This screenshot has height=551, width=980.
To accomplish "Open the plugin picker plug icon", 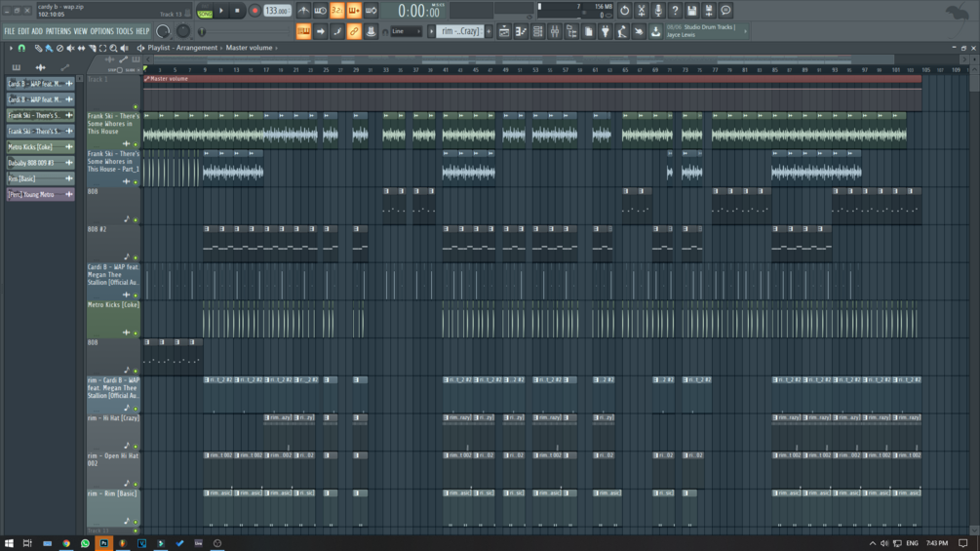I will pos(605,31).
